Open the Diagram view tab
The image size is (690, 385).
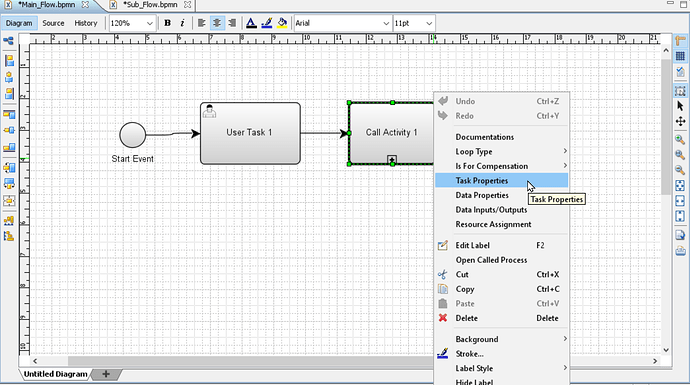19,23
